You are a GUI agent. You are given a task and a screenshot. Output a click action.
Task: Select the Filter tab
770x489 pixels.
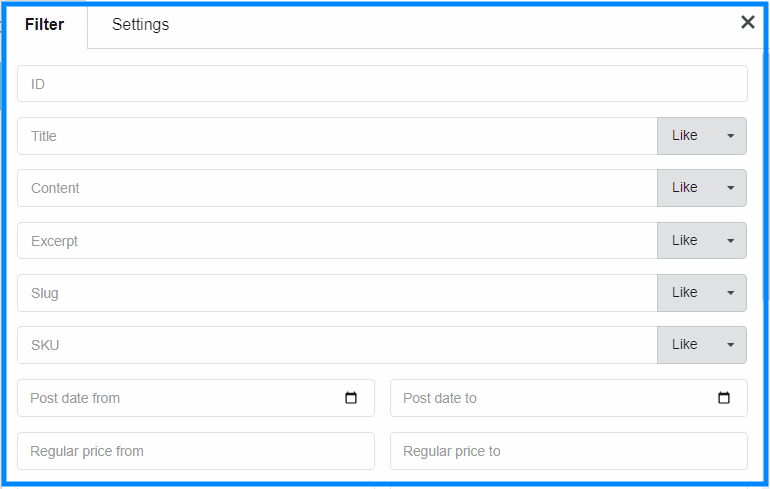tap(45, 25)
